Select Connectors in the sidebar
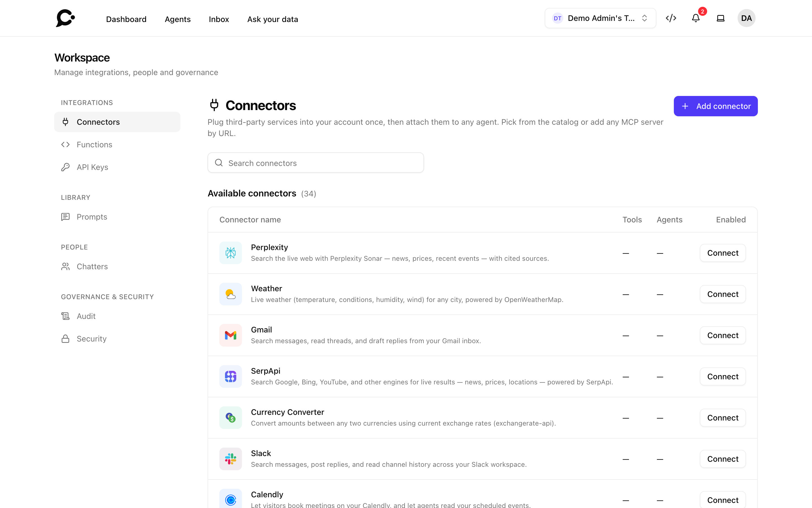The width and height of the screenshot is (812, 508). click(117, 122)
